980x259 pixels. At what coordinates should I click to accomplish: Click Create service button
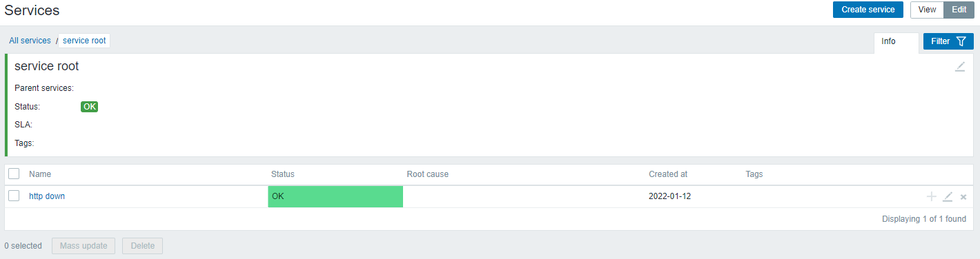[x=868, y=10]
